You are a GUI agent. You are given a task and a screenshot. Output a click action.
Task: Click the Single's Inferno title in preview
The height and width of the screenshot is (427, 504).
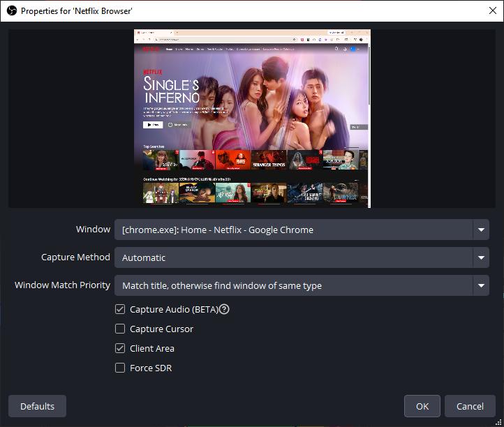pyautogui.click(x=171, y=89)
